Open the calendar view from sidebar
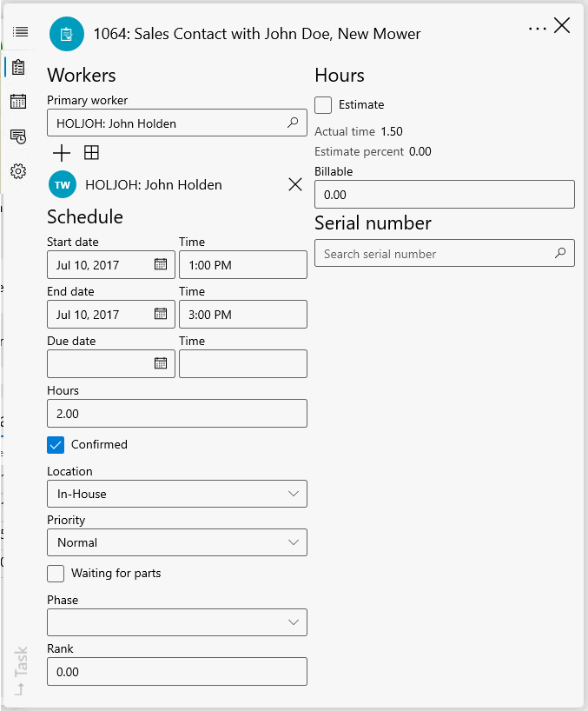This screenshot has height=711, width=588. point(18,102)
